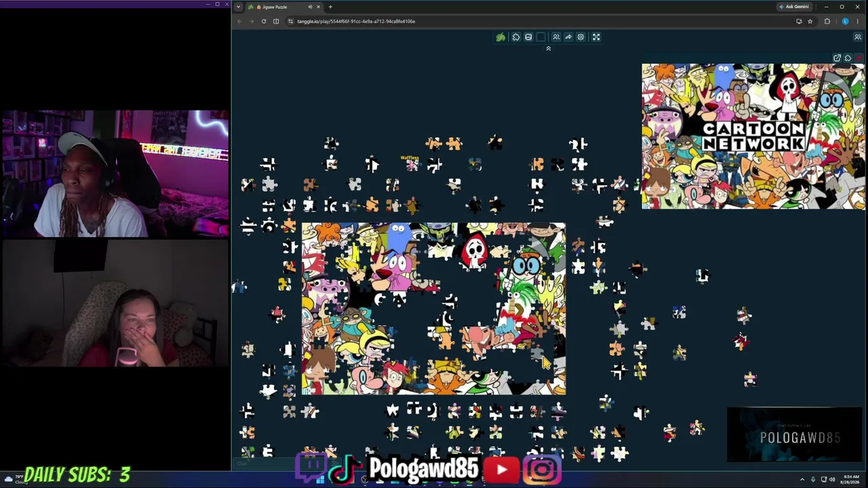The height and width of the screenshot is (488, 868).
Task: Open the puzzle settings gear icon
Action: pos(580,37)
